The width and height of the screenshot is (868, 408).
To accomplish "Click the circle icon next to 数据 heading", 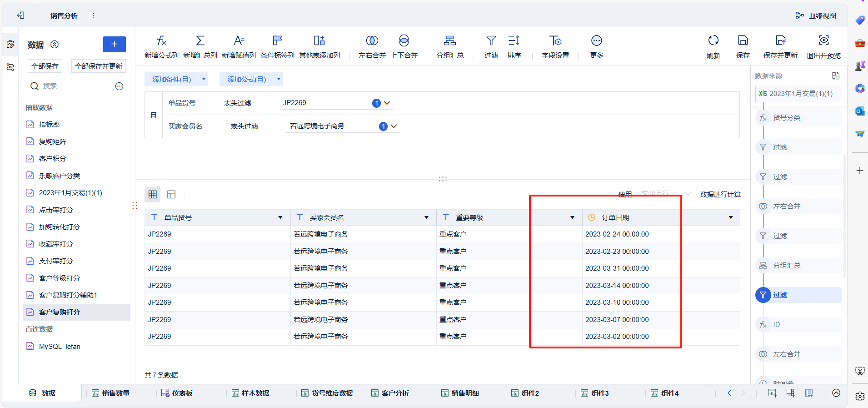I will coord(55,45).
